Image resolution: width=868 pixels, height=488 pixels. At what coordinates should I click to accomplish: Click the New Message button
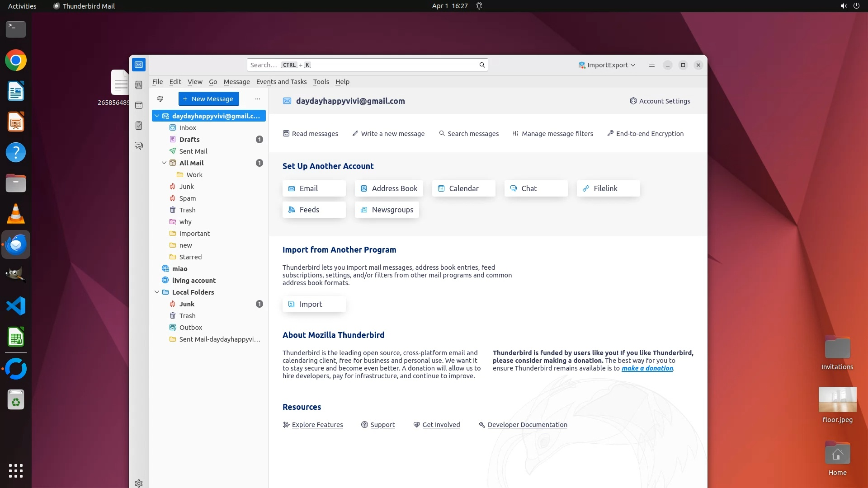click(208, 99)
